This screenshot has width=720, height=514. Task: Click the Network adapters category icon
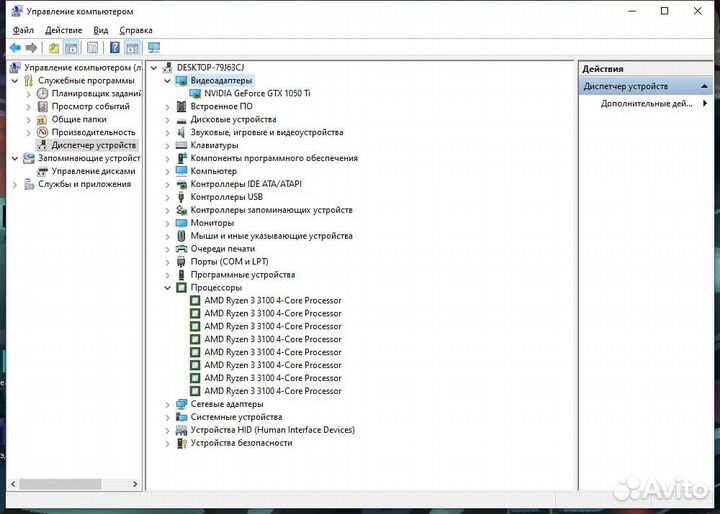pos(181,404)
